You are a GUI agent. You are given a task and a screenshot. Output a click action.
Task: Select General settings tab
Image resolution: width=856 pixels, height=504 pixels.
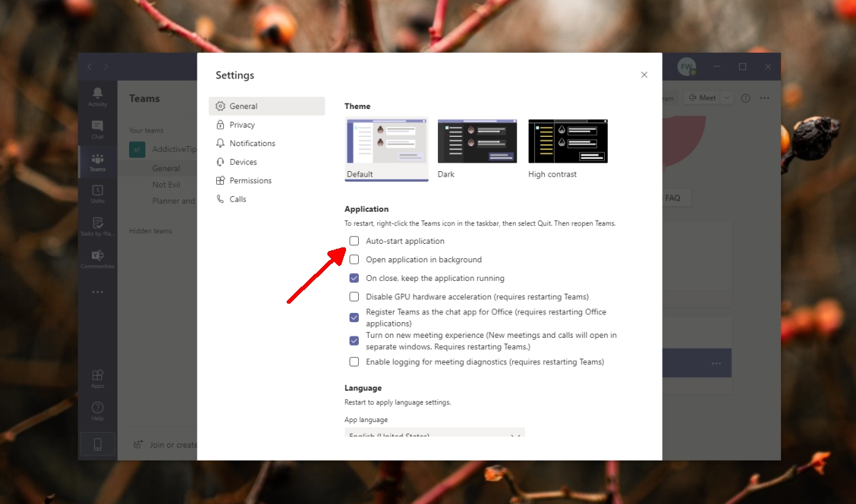click(x=267, y=106)
